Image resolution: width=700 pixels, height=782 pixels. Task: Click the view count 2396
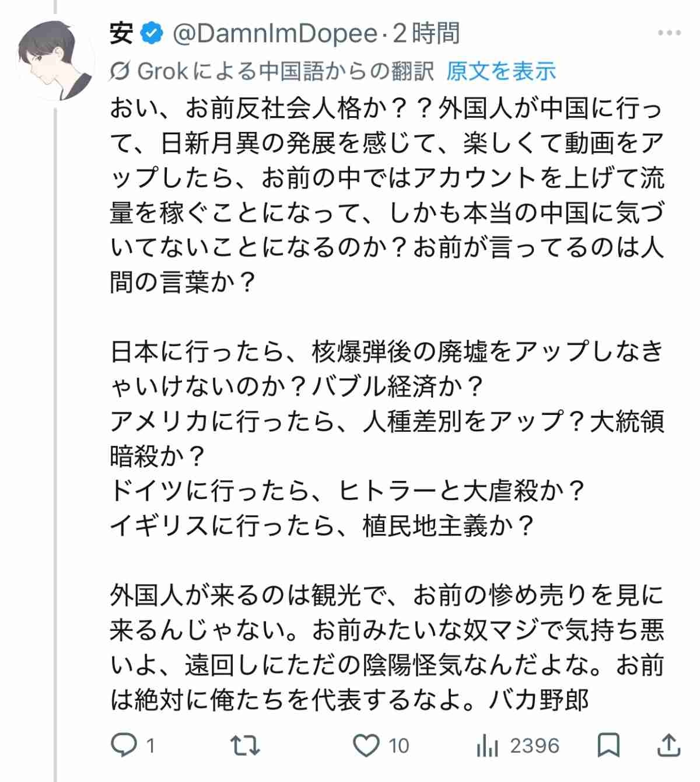[534, 745]
